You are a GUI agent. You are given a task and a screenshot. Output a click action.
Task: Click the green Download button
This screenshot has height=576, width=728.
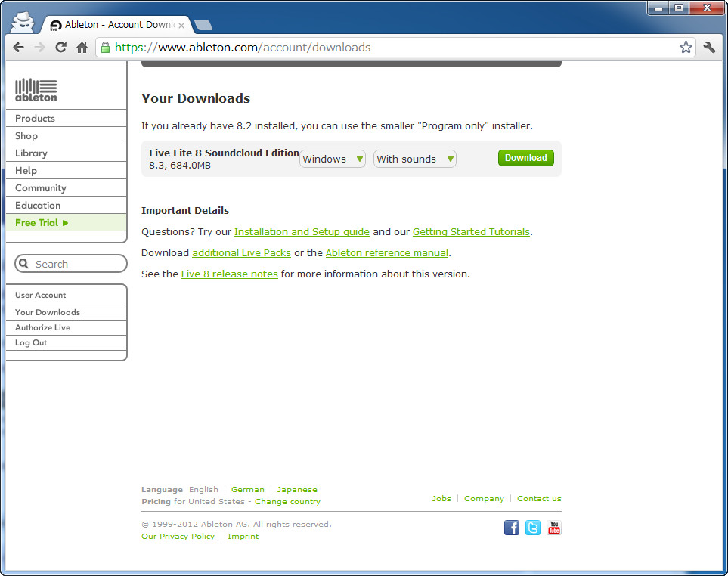pyautogui.click(x=525, y=158)
